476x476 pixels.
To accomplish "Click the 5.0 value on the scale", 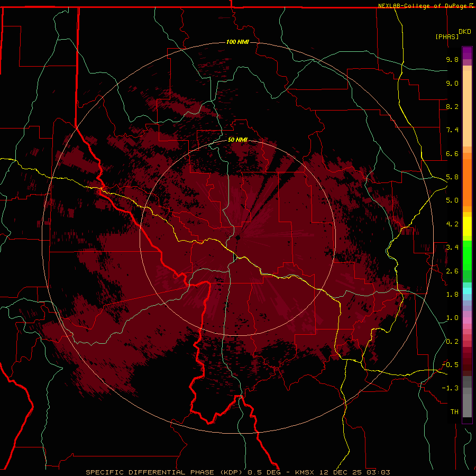I will pos(452,200).
